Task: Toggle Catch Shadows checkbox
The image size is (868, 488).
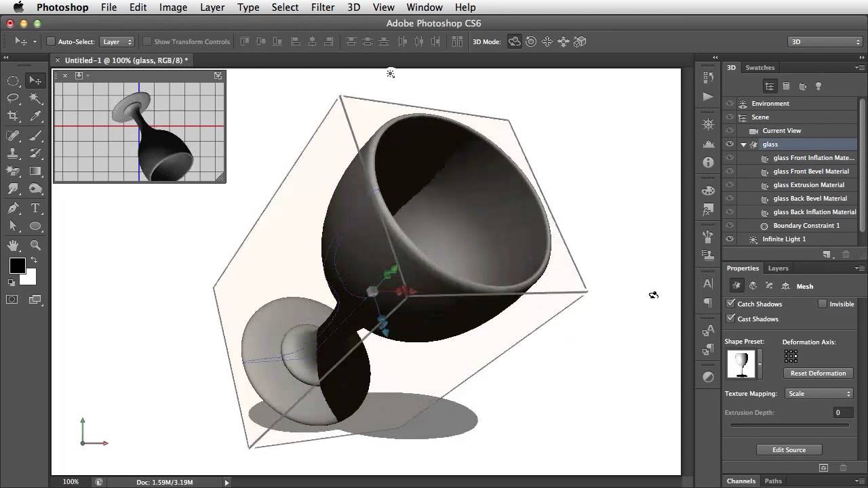Action: tap(730, 304)
